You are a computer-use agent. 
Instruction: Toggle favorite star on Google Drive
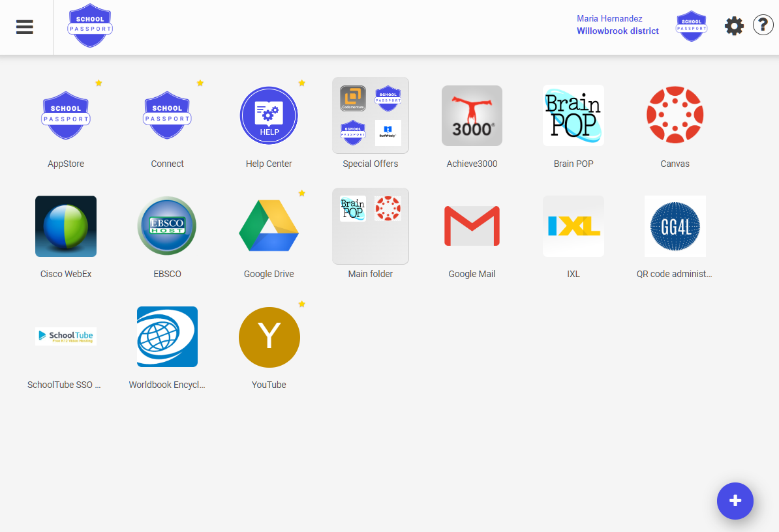(301, 193)
